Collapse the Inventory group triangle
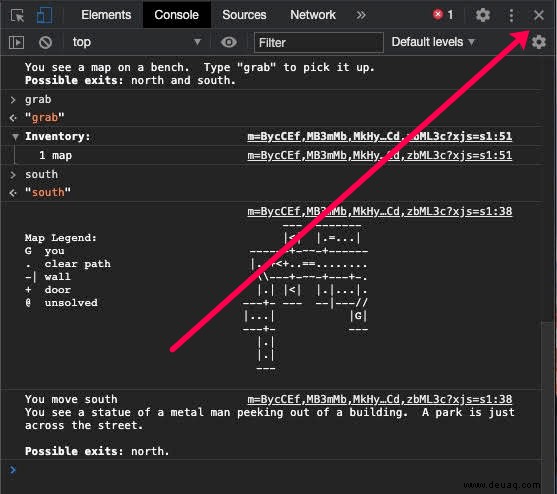The height and width of the screenshot is (494, 557). [15, 137]
